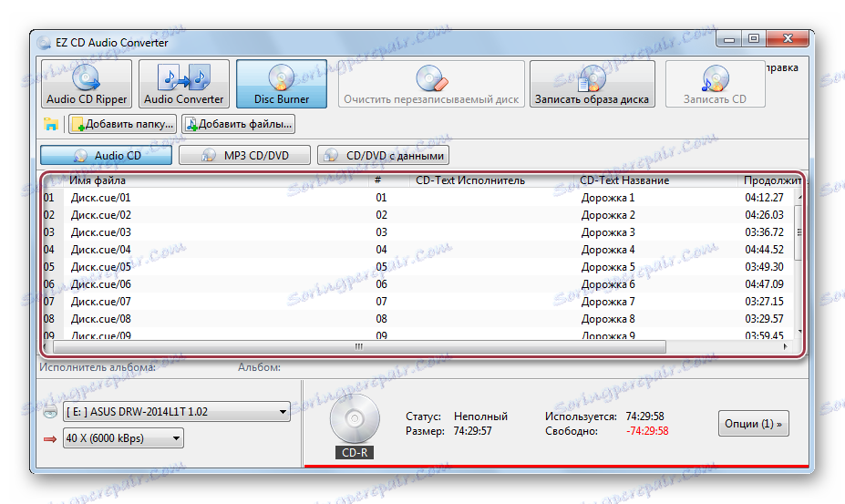Click the drive eject icon next to drive list

click(50, 411)
